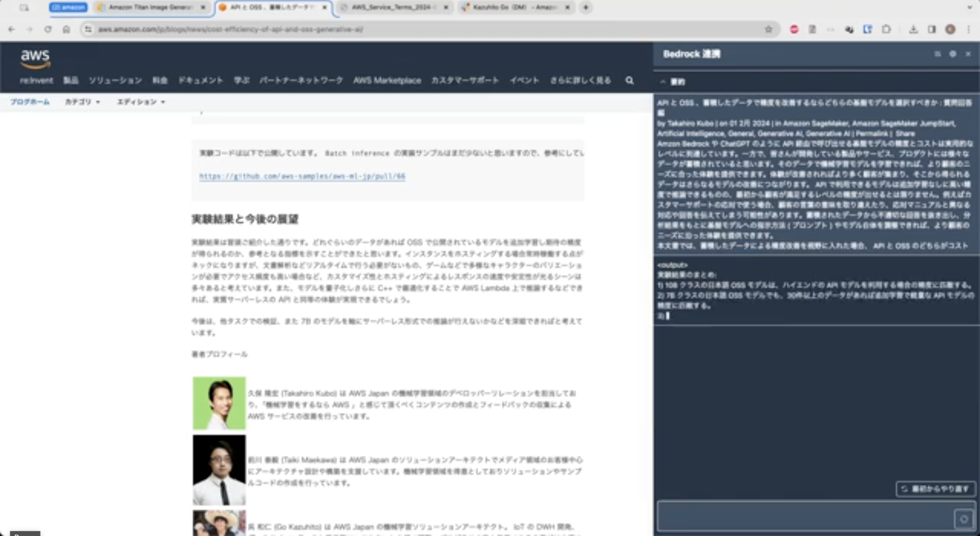Viewport: 980px width, 536px height.
Task: Open AWS Marketplace nav menu item
Action: point(387,80)
